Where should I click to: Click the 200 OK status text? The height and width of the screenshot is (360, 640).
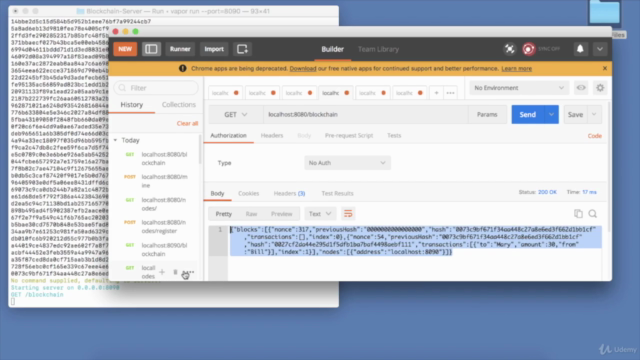[x=547, y=192]
